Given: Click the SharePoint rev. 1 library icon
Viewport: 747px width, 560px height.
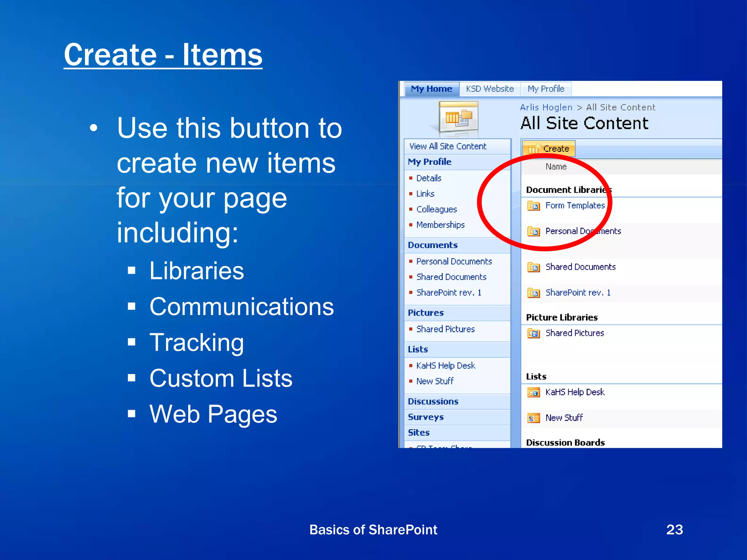Looking at the screenshot, I should (x=534, y=293).
